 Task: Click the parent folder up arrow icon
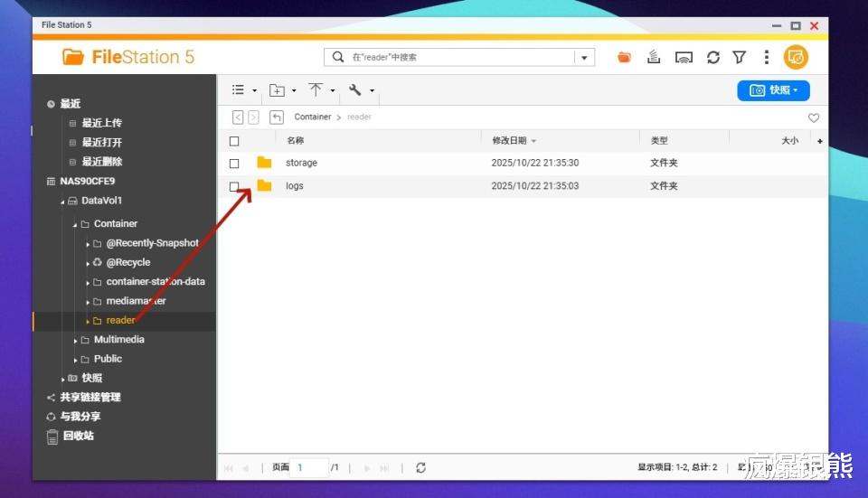pyautogui.click(x=277, y=117)
